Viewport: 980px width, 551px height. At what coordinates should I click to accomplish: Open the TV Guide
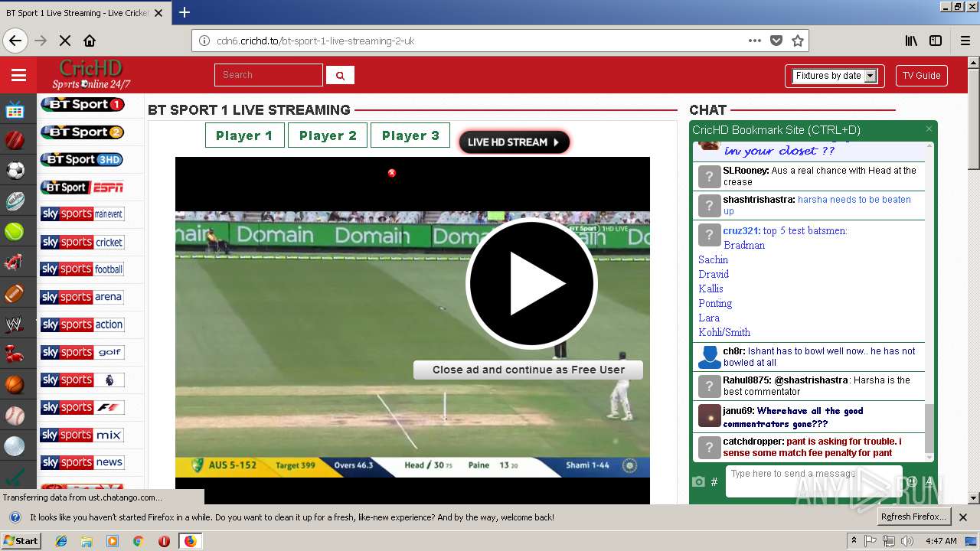(x=921, y=76)
